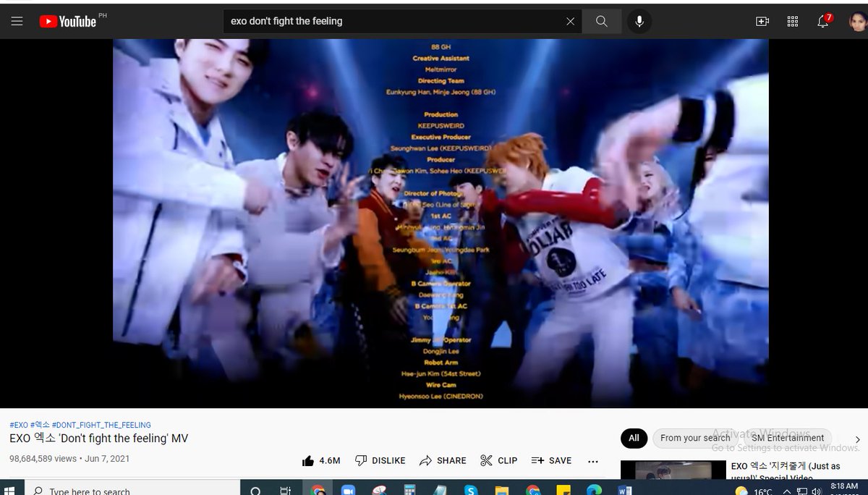Switch to Zoom in the taskbar
868x495 pixels.
point(348,491)
